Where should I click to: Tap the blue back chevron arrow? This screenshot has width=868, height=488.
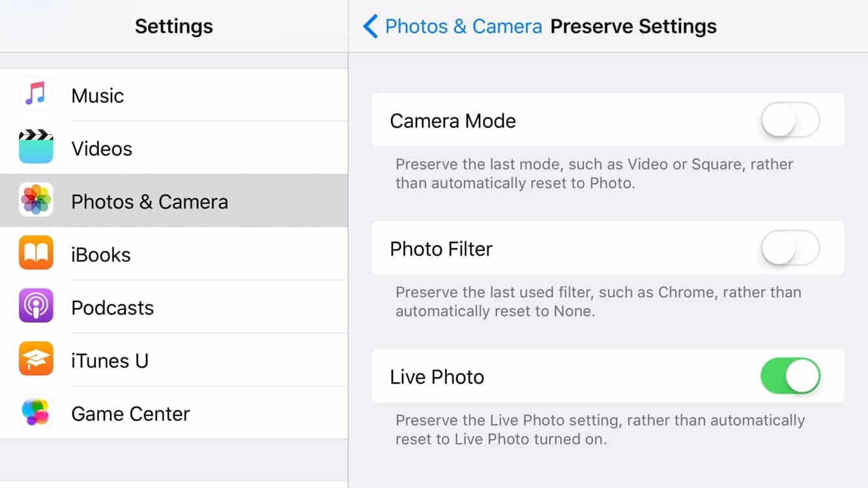[x=370, y=27]
